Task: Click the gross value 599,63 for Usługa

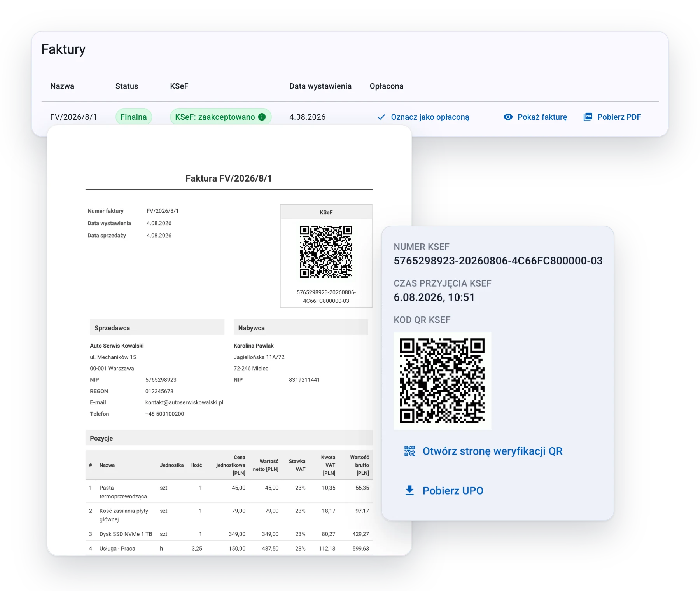Action: coord(361,549)
